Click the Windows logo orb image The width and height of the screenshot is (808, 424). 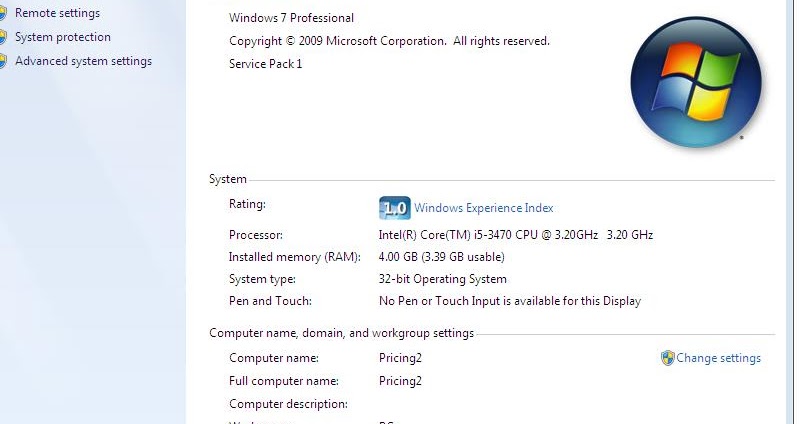(696, 80)
